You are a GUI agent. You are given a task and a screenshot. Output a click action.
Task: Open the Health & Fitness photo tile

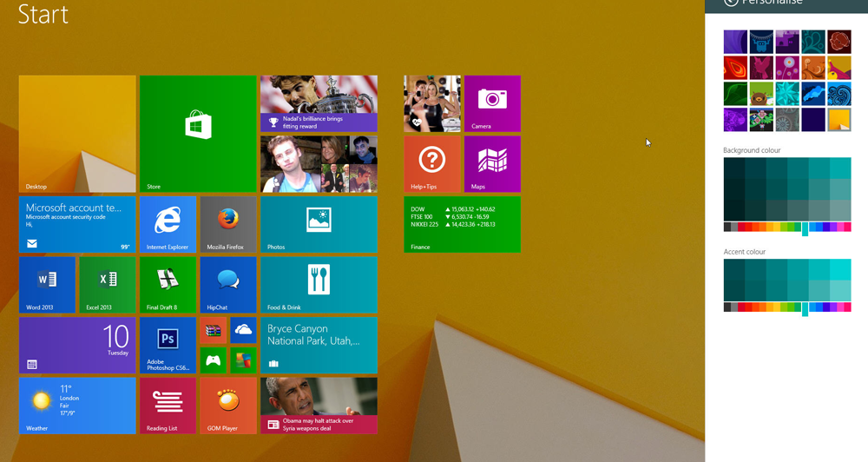click(x=431, y=103)
